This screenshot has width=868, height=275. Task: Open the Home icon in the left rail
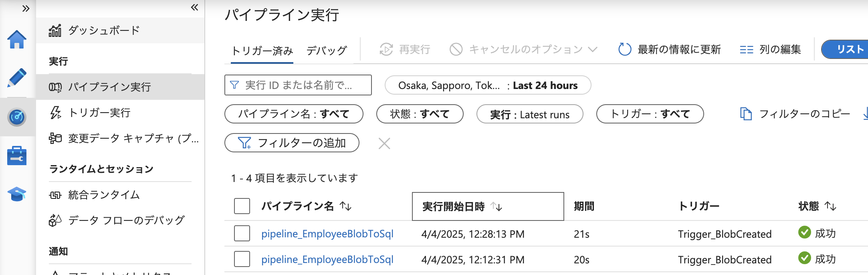click(16, 38)
